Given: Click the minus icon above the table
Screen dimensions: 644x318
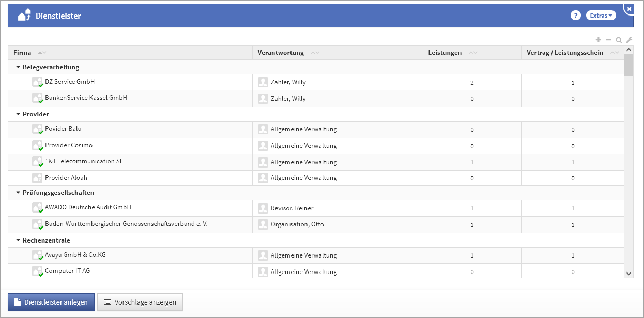Looking at the screenshot, I should coord(608,40).
